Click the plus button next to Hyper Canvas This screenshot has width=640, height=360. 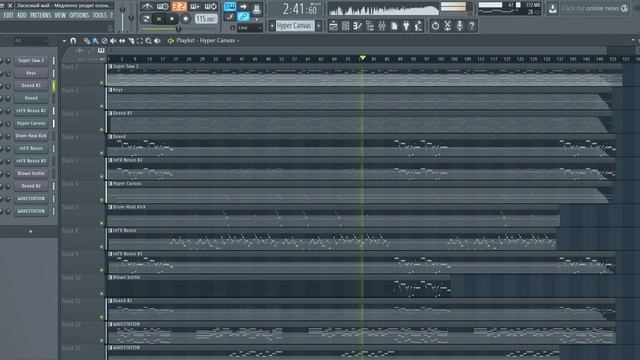(x=319, y=26)
